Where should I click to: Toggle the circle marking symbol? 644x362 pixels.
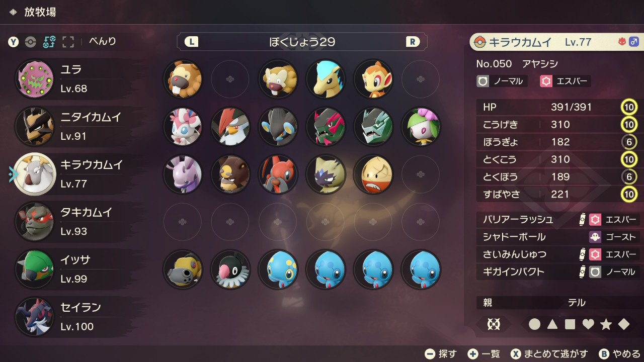click(x=534, y=324)
